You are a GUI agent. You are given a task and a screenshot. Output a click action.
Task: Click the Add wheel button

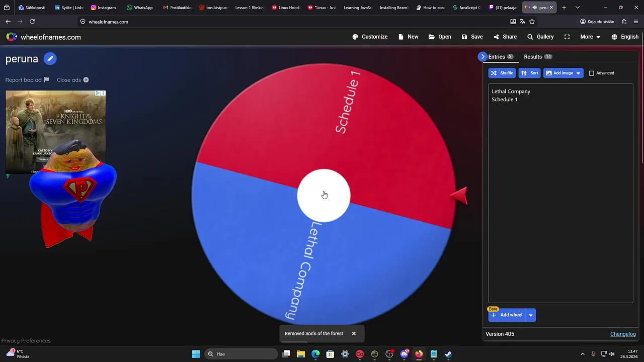pyautogui.click(x=507, y=315)
